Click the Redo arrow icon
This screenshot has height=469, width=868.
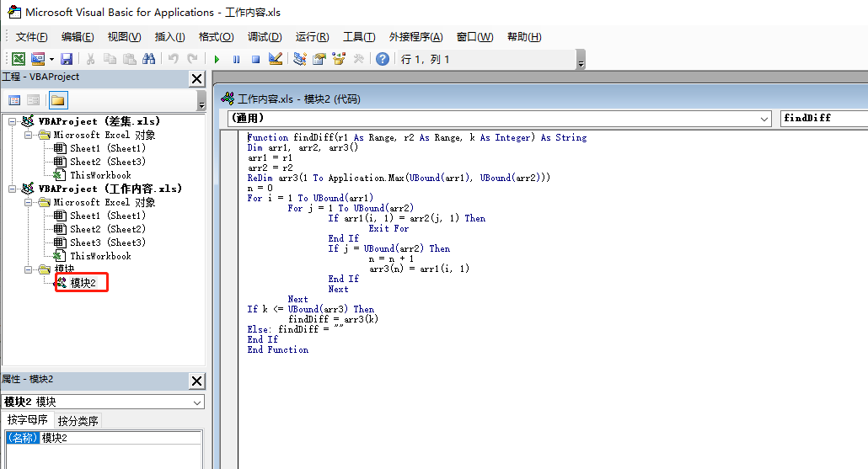tap(193, 59)
